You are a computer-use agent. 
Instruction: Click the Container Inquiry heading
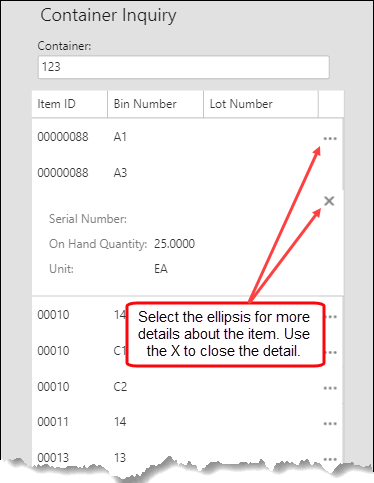108,15
